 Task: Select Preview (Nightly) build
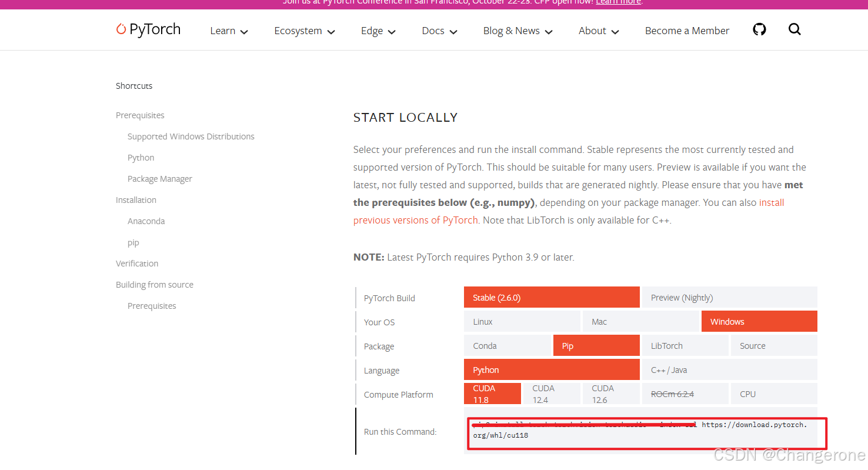(x=730, y=297)
